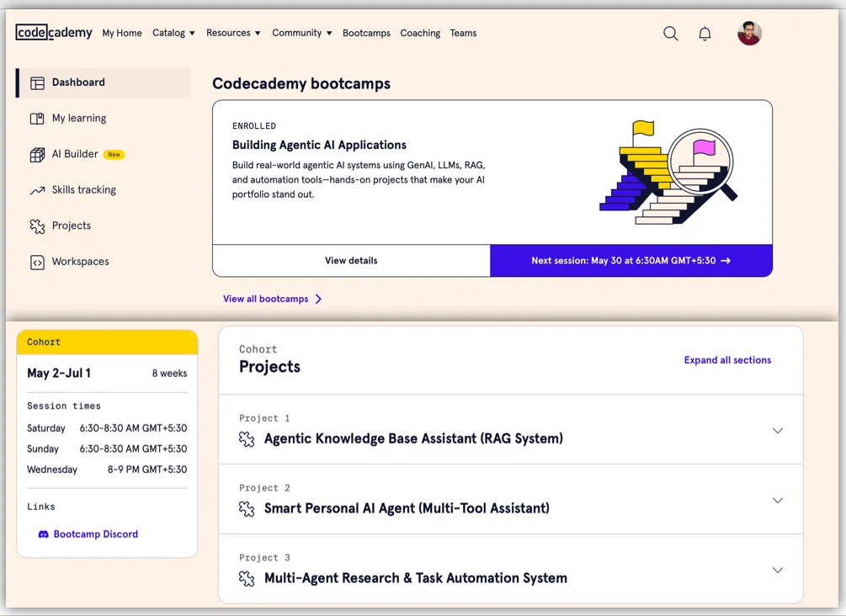Screen dimensions: 846x616
Task: Click the ENROLLED status label
Action: (x=254, y=125)
